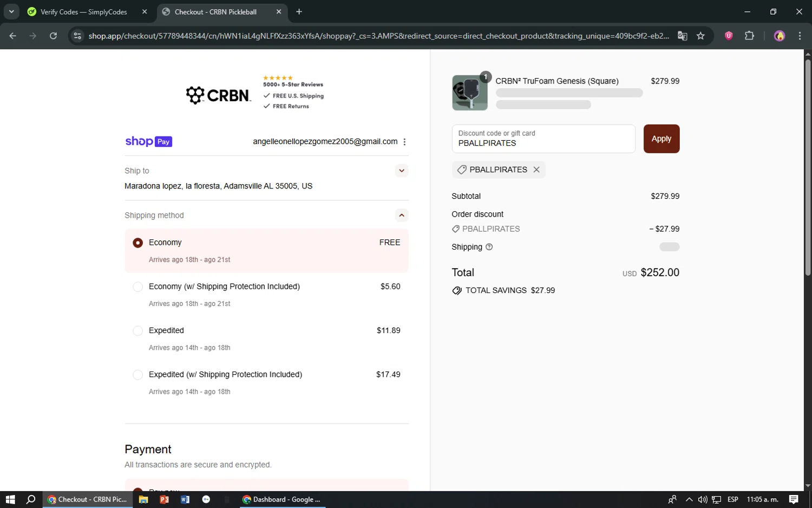
Task: Select the Checkout CRBN Pickleball tab
Action: pyautogui.click(x=215, y=12)
